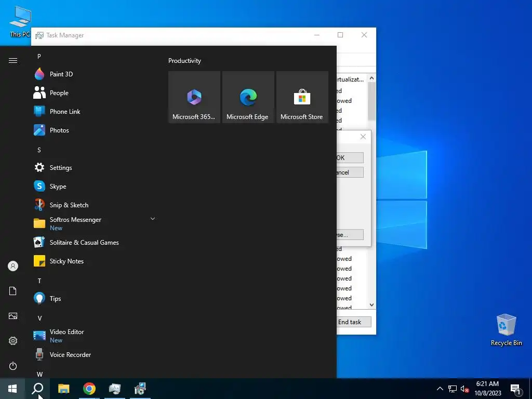Expand the Start menu hamburger button
The width and height of the screenshot is (532, 399).
click(13, 60)
